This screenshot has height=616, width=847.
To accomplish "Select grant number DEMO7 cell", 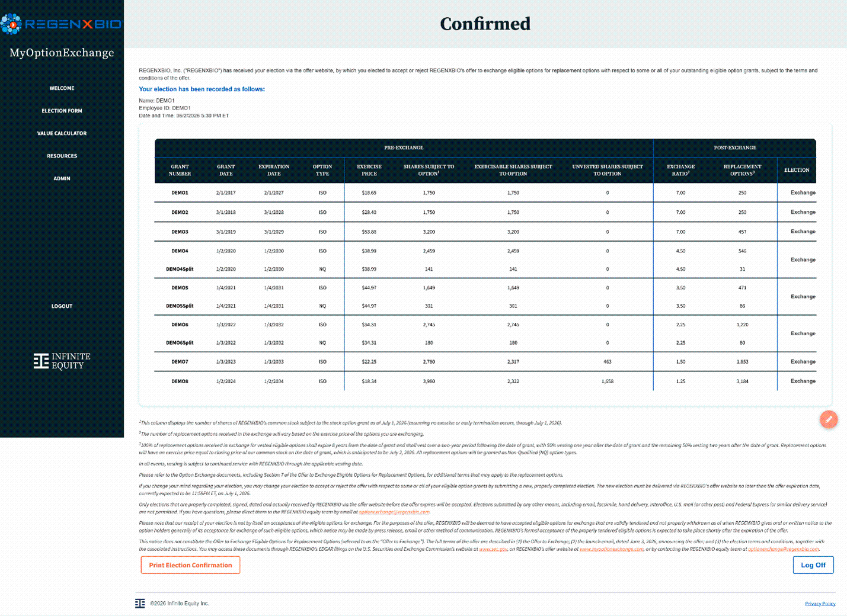I will 180,362.
